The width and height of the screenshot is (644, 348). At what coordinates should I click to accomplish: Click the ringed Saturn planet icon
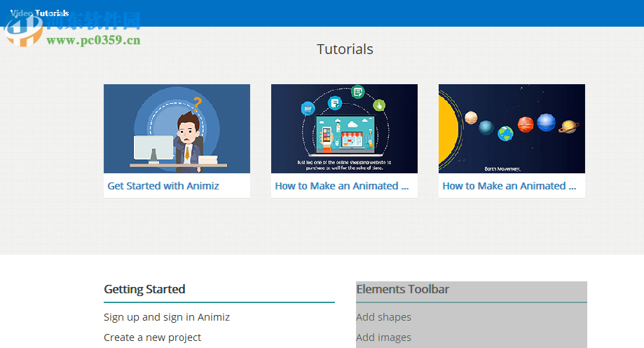568,126
